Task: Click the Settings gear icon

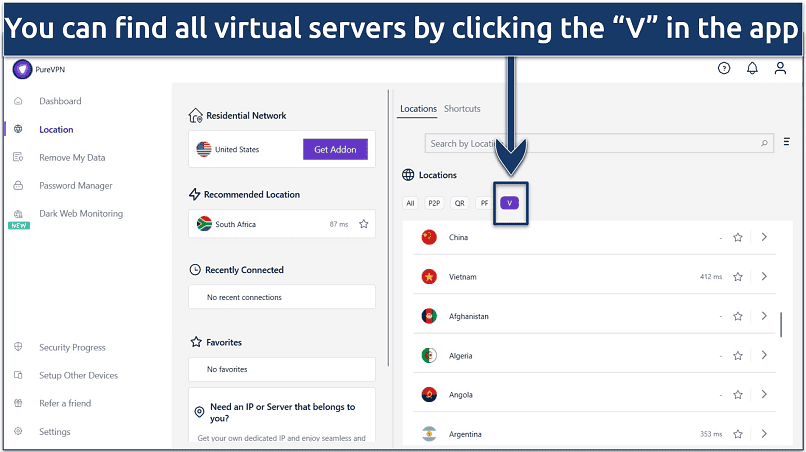Action: point(19,431)
